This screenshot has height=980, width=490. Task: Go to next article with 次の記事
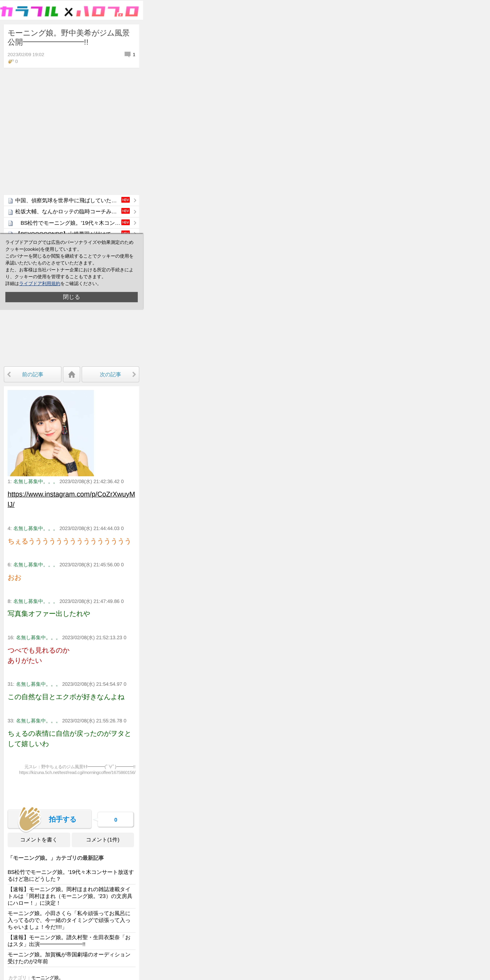click(110, 374)
